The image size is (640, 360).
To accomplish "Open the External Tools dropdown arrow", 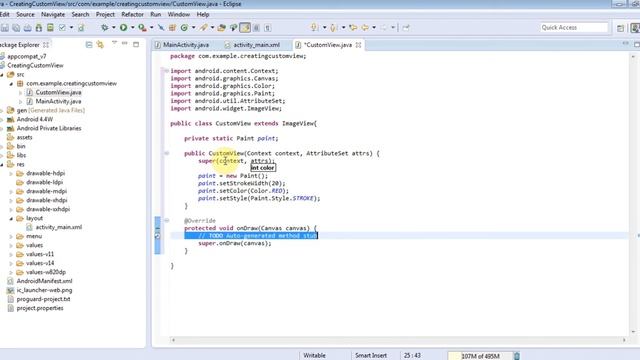I will pos(151,28).
